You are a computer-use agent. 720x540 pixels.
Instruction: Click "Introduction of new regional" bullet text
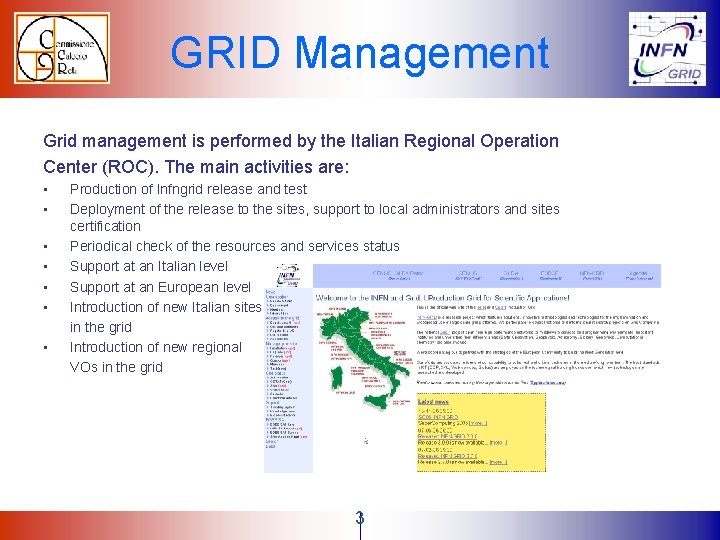156,347
